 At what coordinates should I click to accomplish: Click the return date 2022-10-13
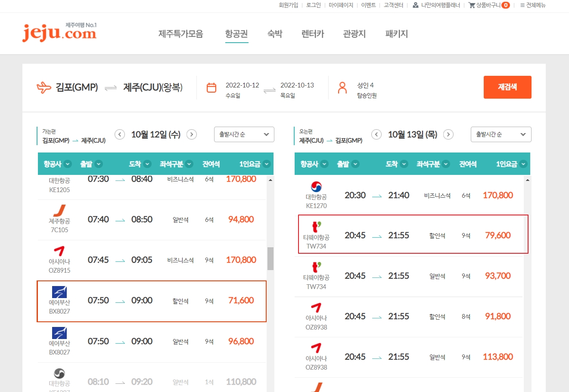click(x=297, y=85)
